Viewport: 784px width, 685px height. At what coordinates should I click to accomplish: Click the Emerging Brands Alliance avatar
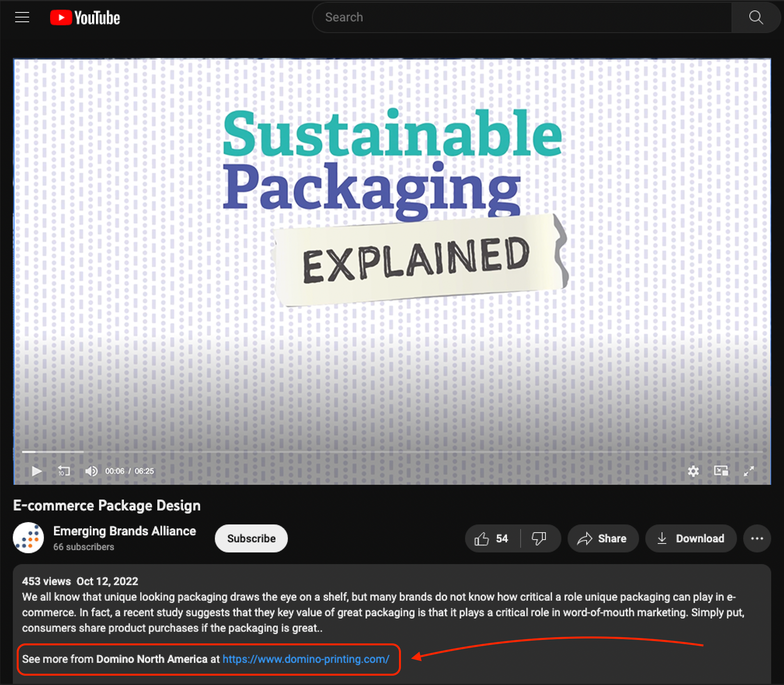pyautogui.click(x=28, y=538)
